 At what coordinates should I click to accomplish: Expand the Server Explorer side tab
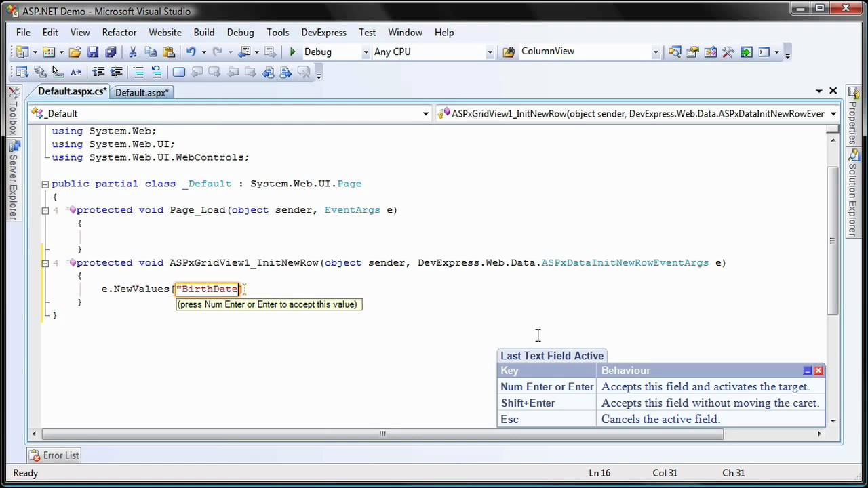tap(13, 181)
